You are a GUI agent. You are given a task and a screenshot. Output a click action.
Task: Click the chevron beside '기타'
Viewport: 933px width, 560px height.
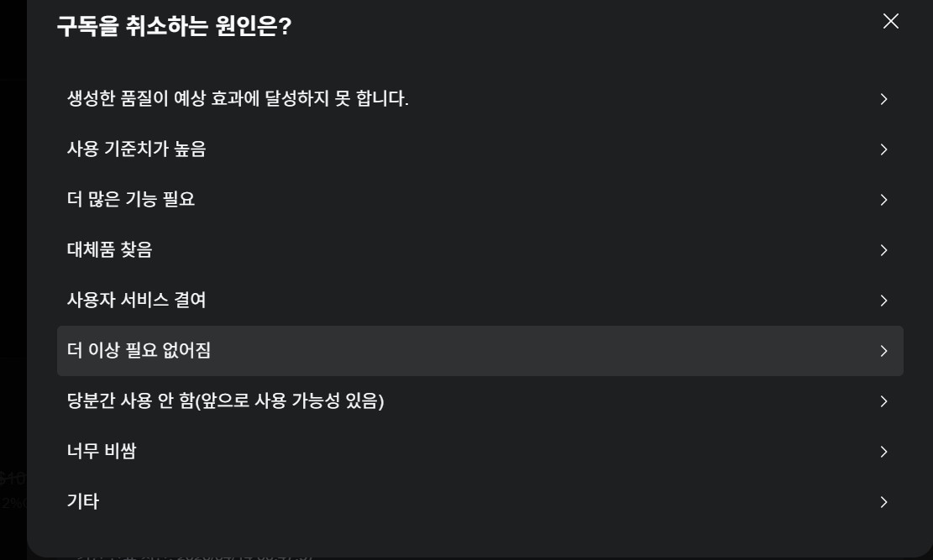883,502
